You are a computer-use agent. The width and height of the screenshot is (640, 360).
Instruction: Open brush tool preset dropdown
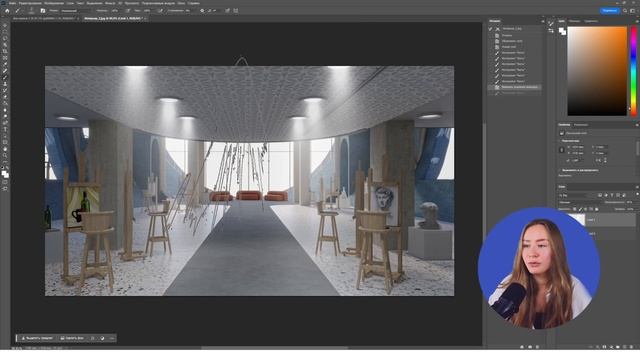19,11
